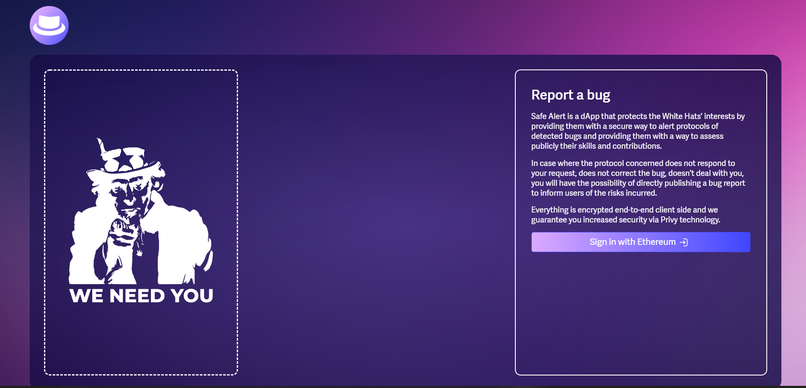Click the Sign in with Ethereum button

[x=640, y=242]
